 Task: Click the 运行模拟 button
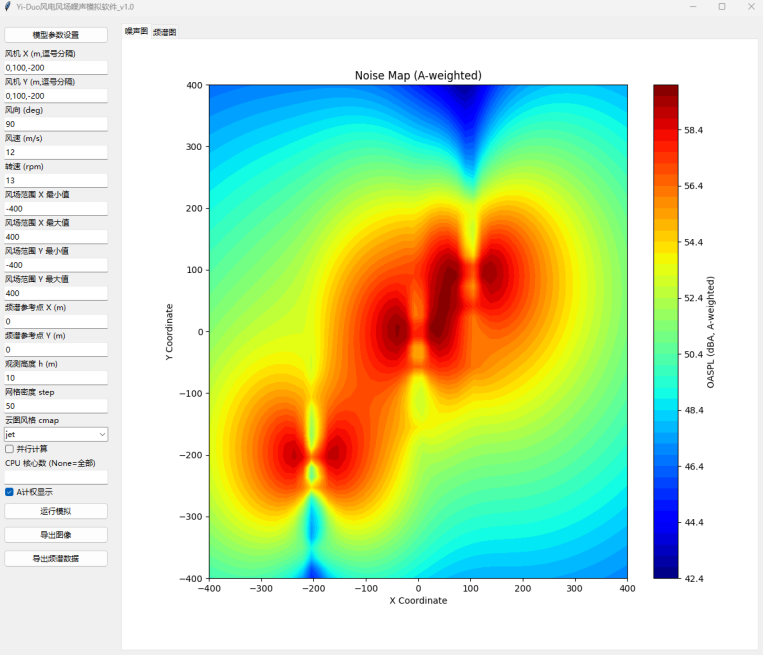[56, 511]
